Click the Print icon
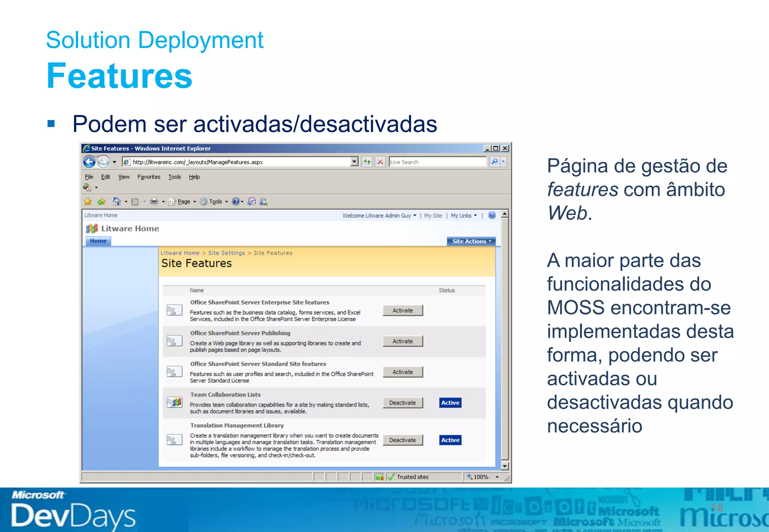The height and width of the screenshot is (532, 769). [154, 202]
